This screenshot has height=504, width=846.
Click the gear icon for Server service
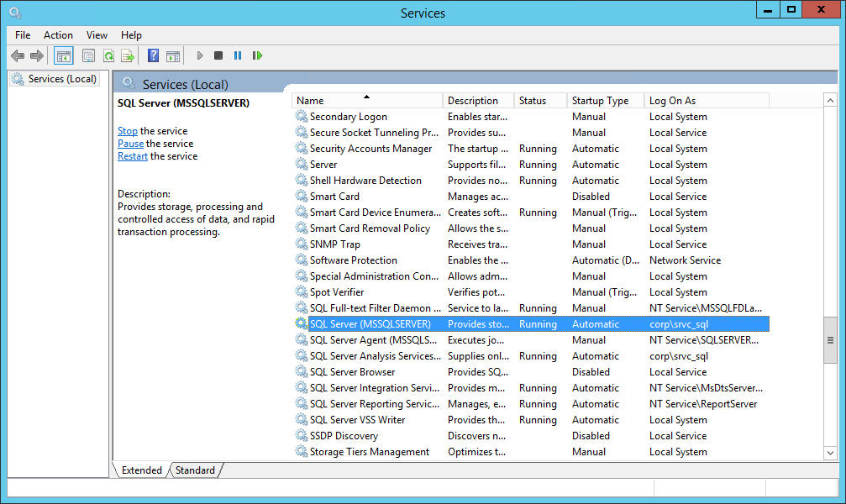point(301,164)
